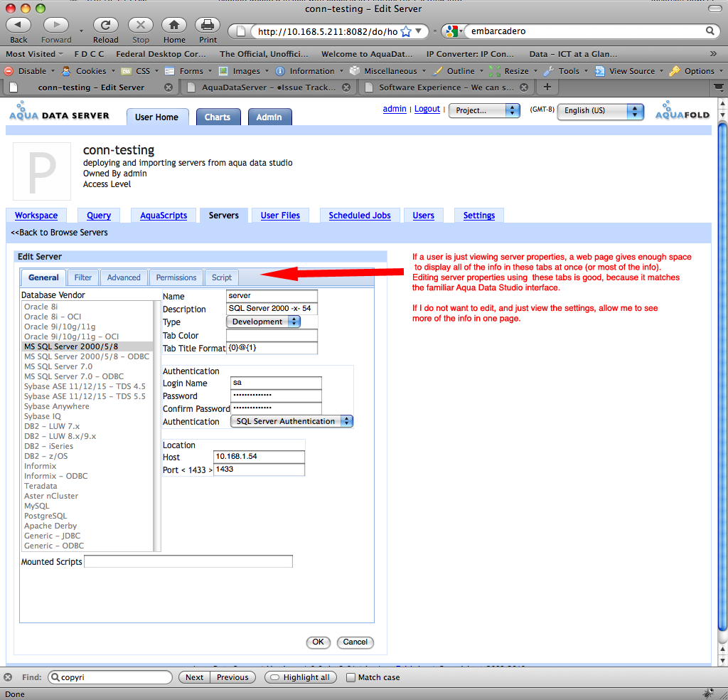Open the URL history dropdown arrow
This screenshot has width=728, height=700.
pos(418,31)
